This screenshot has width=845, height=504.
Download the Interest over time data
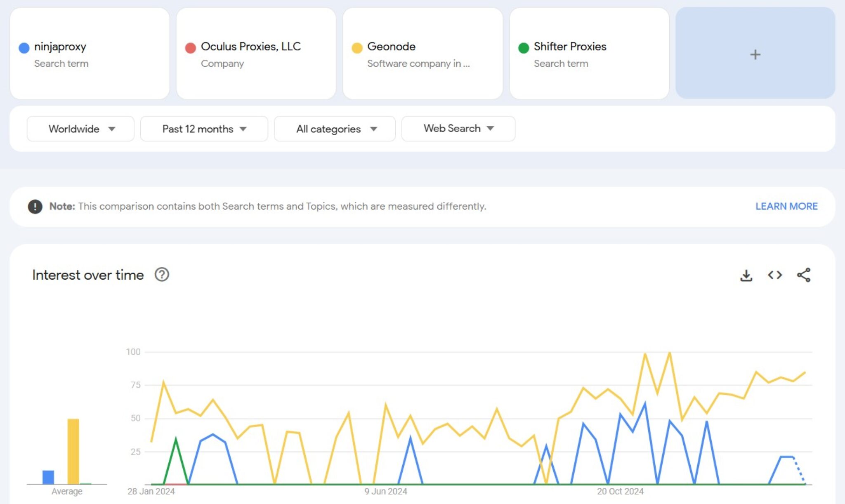tap(747, 275)
